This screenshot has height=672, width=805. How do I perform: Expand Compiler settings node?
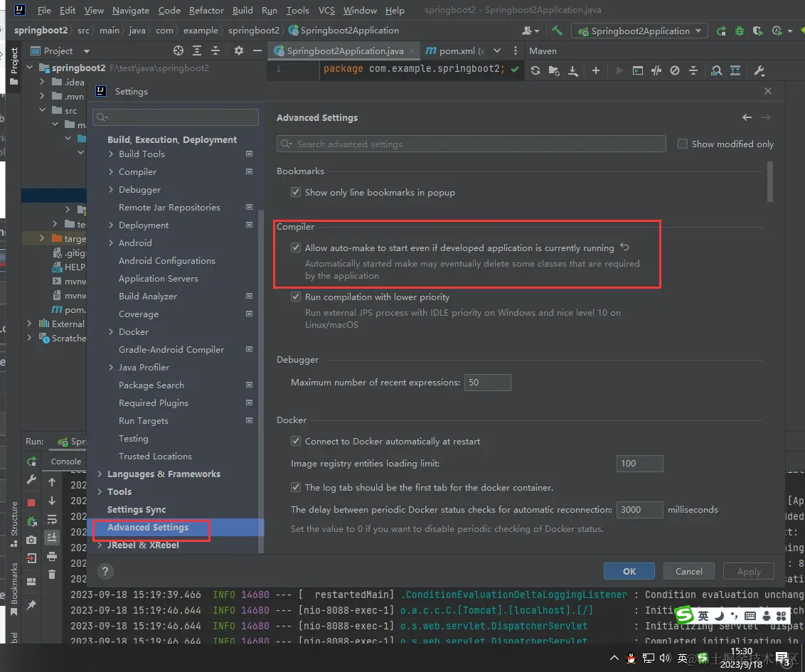111,171
